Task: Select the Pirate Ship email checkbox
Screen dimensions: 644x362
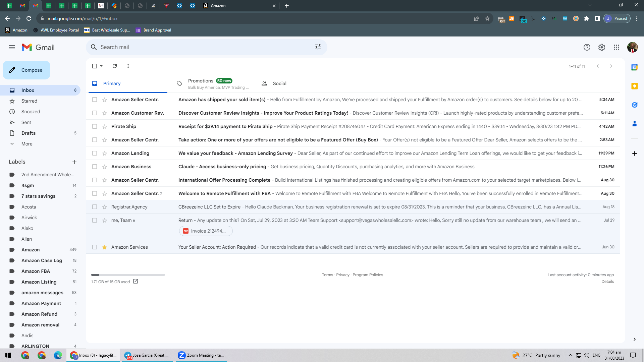Action: (x=95, y=126)
